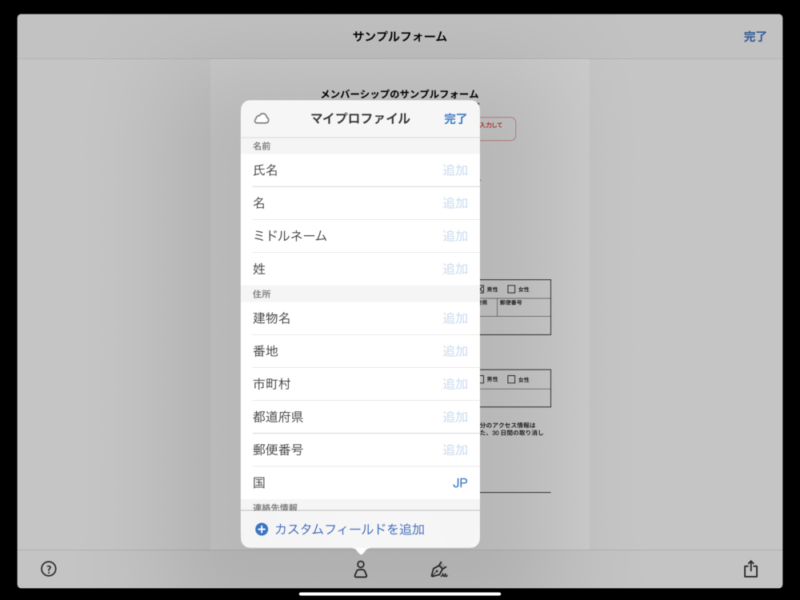Tap 追加 in the 郵便番号 row
Image resolution: width=800 pixels, height=600 pixels.
pos(455,450)
